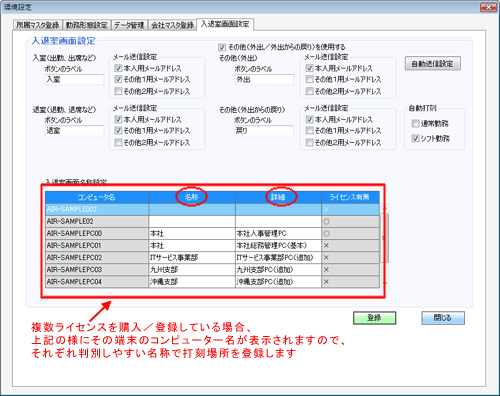Select the AIR-SAMPLEPC00 computer name cell
The height and width of the screenshot is (396, 500).
(97, 233)
